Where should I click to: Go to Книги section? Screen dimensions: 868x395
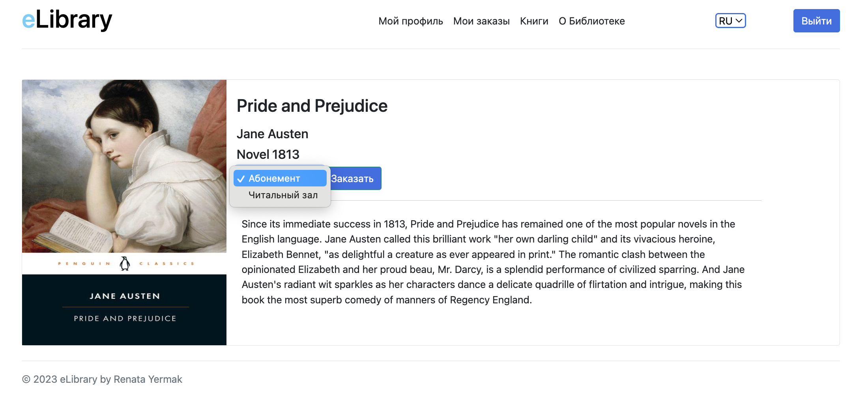[534, 21]
